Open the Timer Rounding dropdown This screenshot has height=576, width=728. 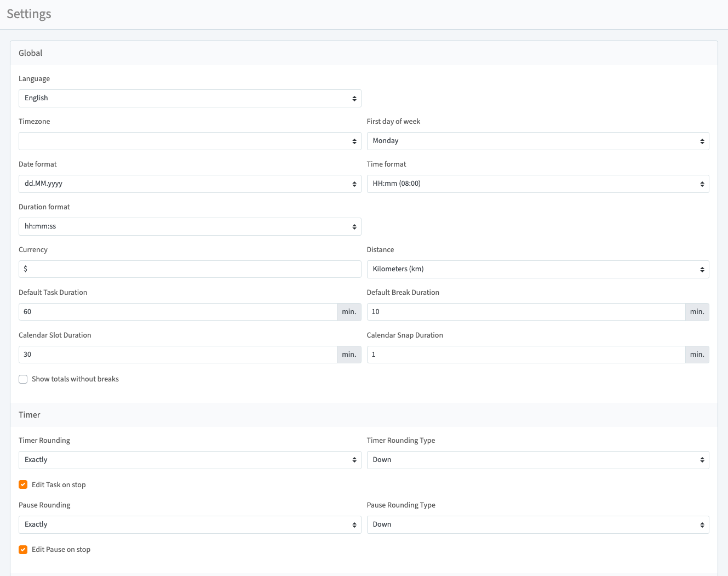click(x=190, y=460)
